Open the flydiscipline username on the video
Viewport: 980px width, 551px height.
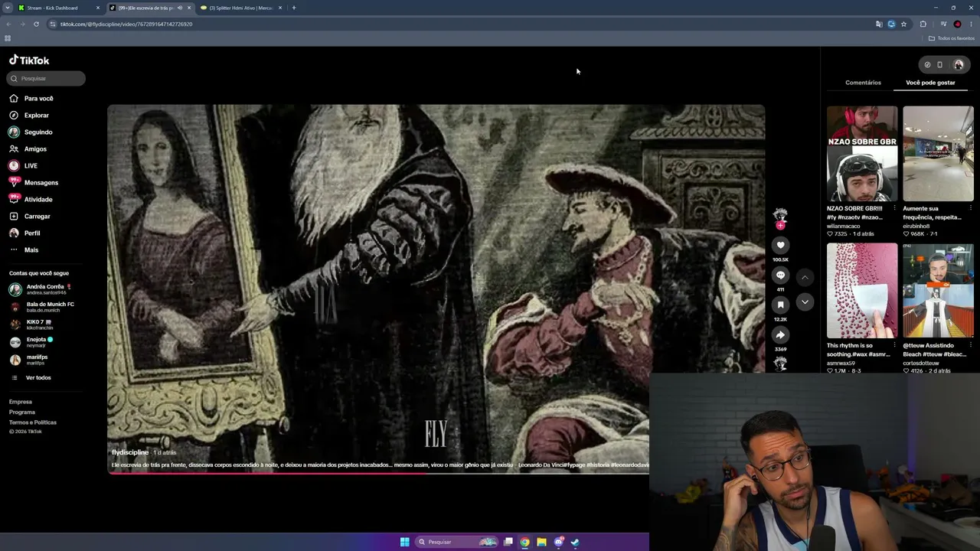point(130,452)
